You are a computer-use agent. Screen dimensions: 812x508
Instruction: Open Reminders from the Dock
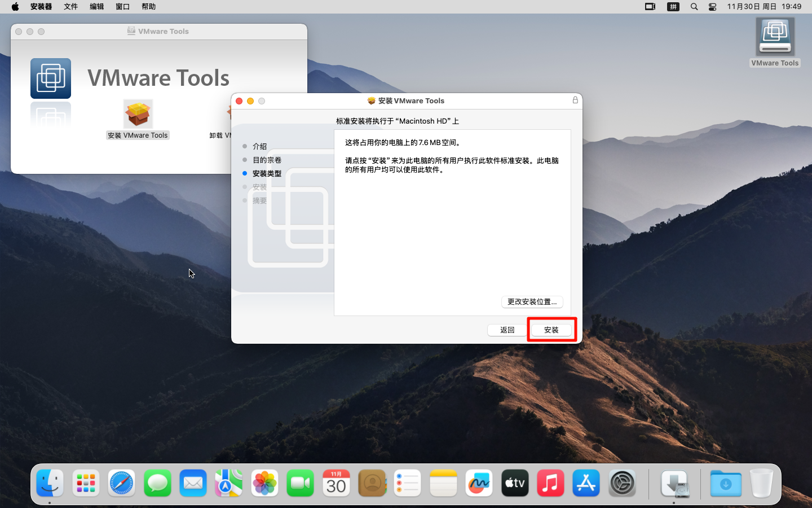(408, 483)
